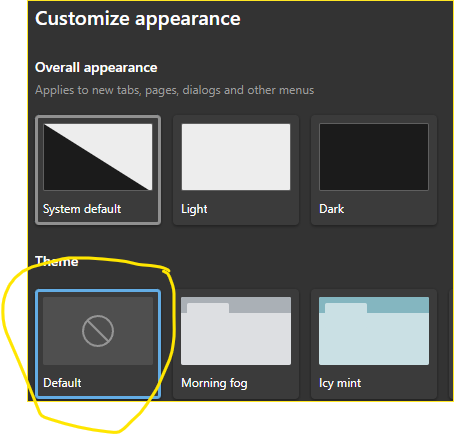Click the 'Applies to new tabs, pages' description
Screen dimensions: 454x435
174,90
